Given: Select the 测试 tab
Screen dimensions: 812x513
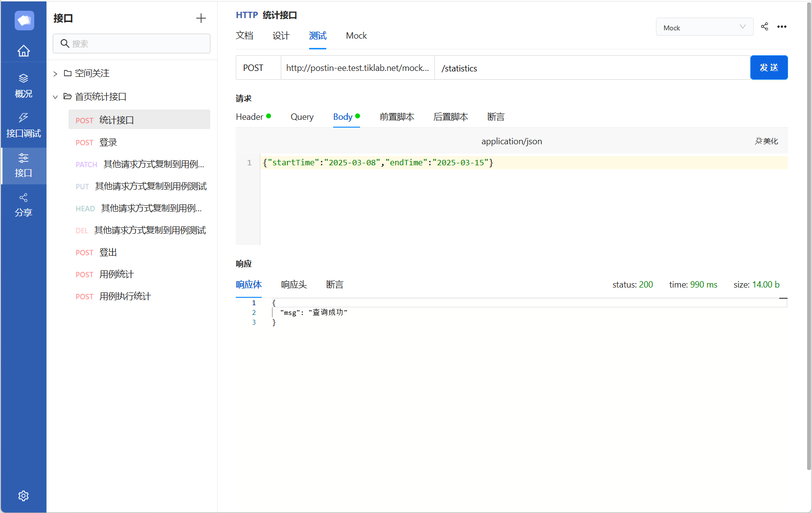Looking at the screenshot, I should click(318, 36).
